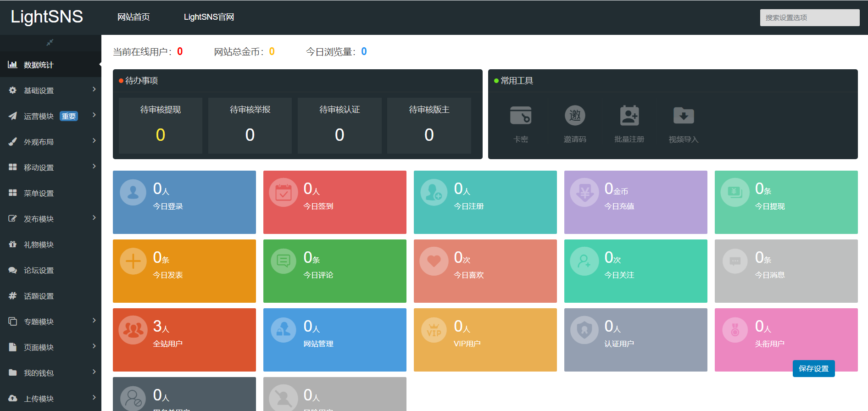Focus the 搜索设置选项 search field
This screenshot has height=411, width=868.
(810, 17)
